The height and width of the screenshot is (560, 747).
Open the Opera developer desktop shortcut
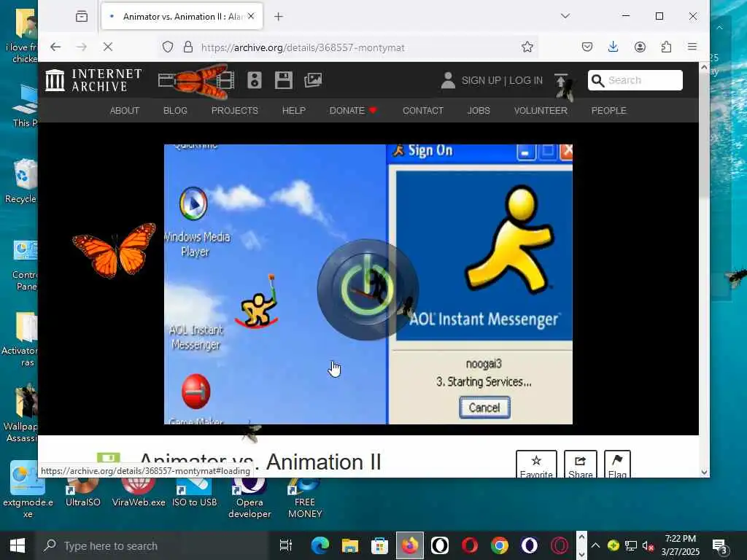[x=249, y=499]
